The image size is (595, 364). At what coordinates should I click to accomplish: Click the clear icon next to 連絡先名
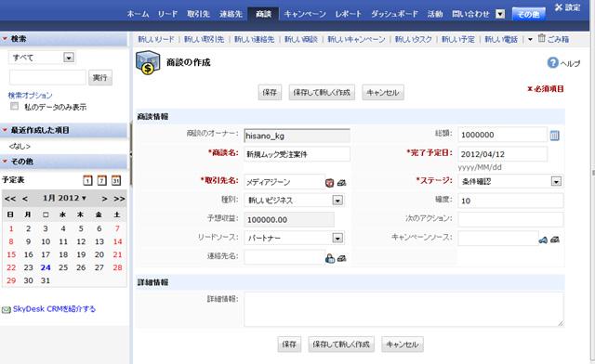coord(341,258)
